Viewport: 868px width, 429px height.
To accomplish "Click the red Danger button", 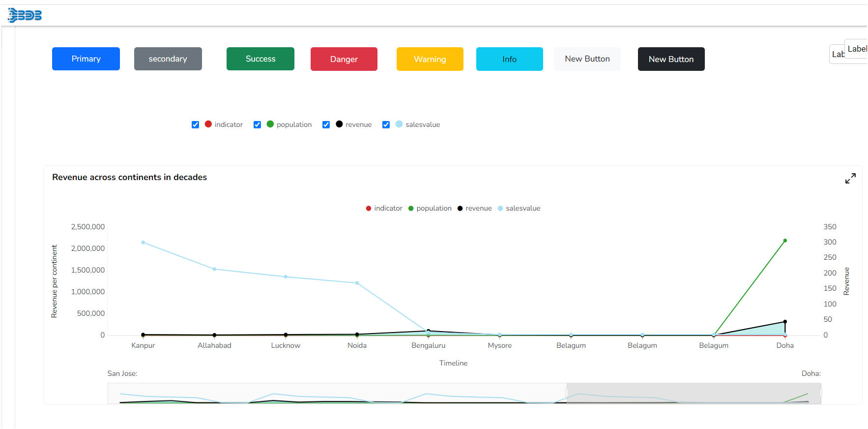I will [344, 59].
